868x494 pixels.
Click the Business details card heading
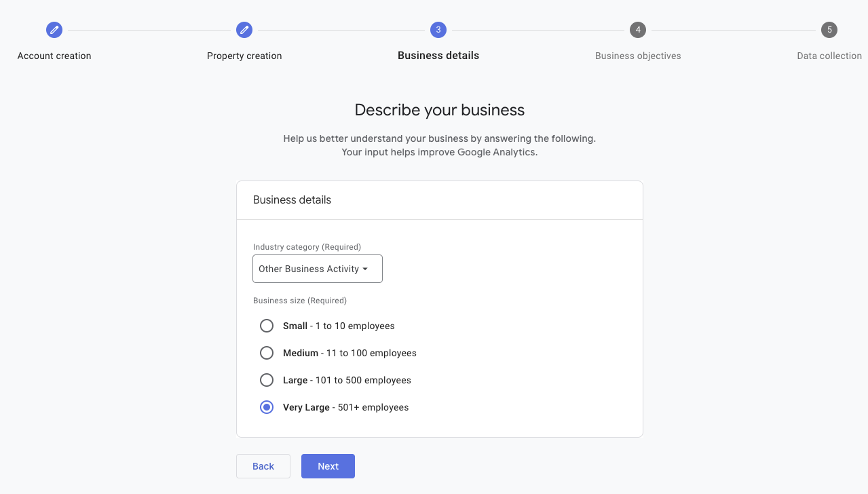pos(292,199)
